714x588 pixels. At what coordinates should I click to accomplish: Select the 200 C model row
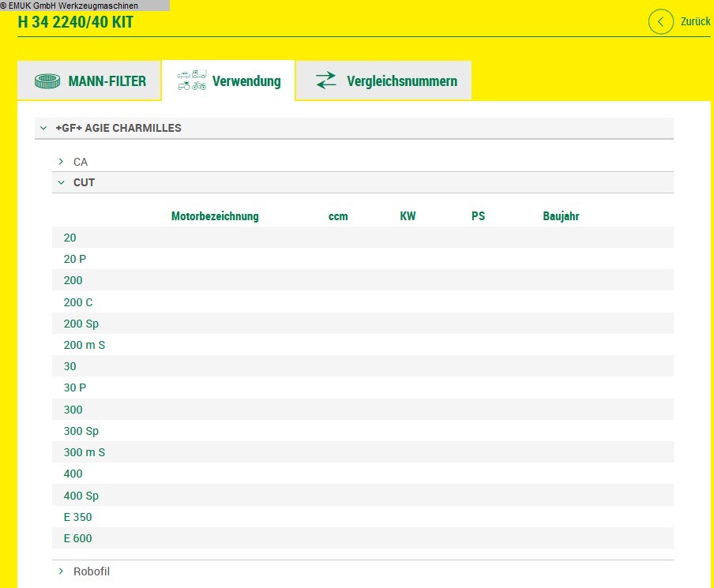(78, 302)
